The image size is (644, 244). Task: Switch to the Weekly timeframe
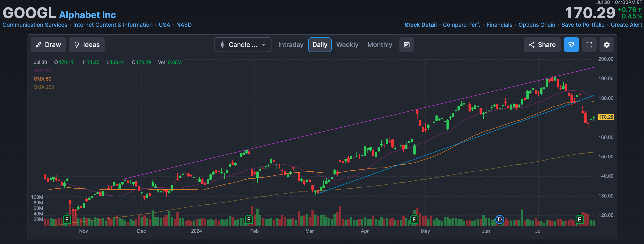click(x=347, y=45)
